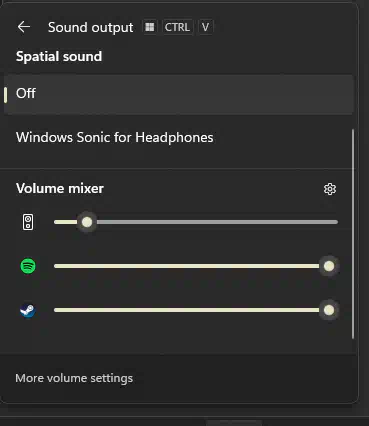The image size is (369, 426).
Task: Open volume mixer settings gear icon
Action: 330,189
